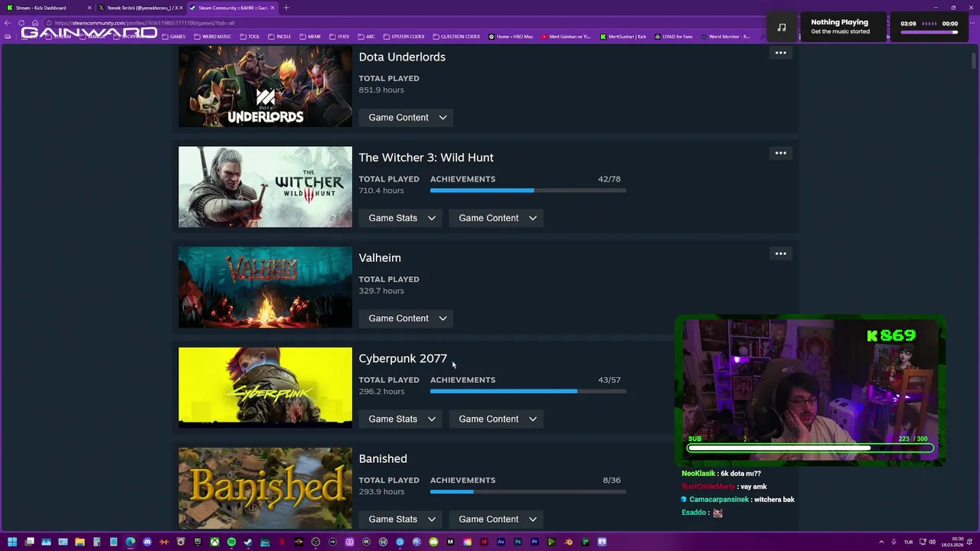Open Adobe Audition from taskbar
This screenshot has height=551, width=980.
point(501,542)
